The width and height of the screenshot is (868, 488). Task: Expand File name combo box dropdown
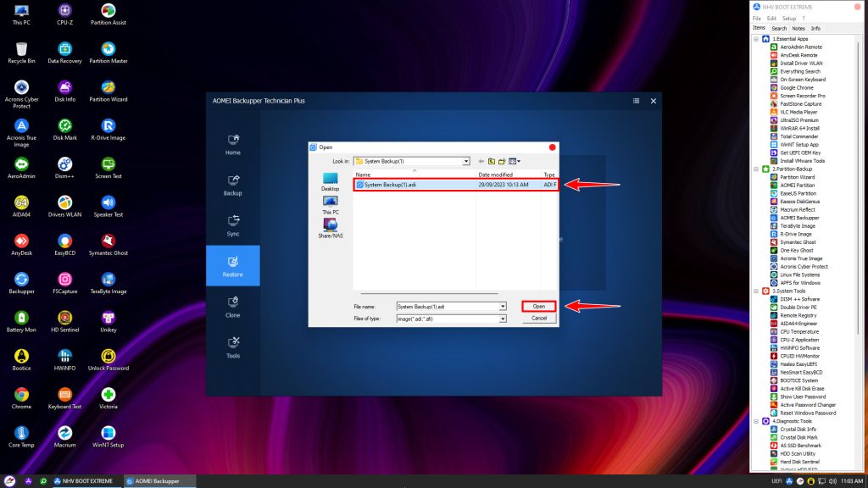[x=503, y=307]
